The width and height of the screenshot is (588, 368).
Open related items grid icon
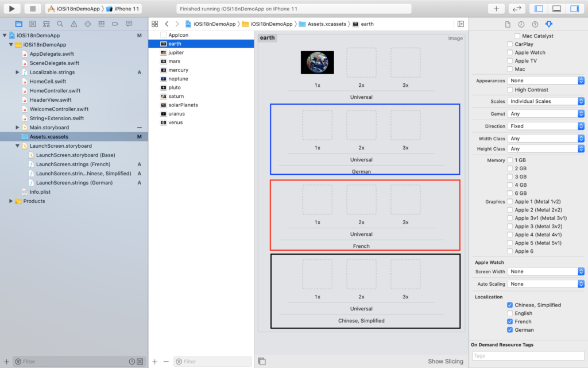click(x=155, y=24)
